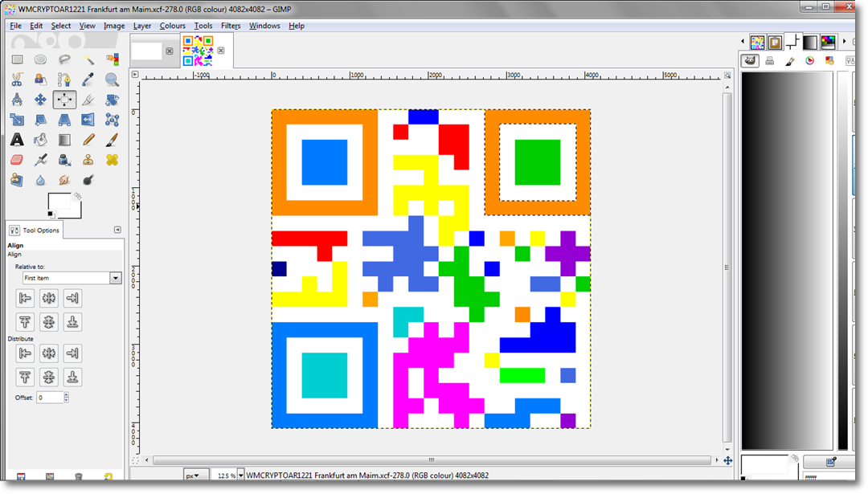The width and height of the screenshot is (868, 494).
Task: Select the Crop tool
Action: [88, 100]
